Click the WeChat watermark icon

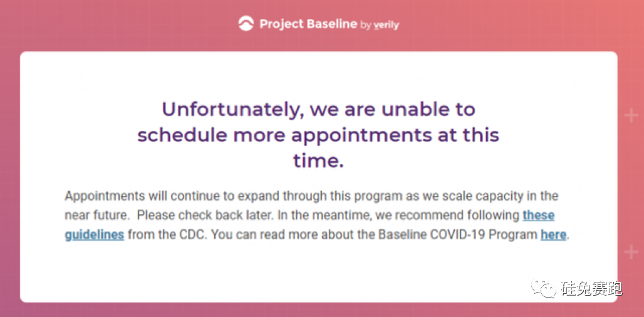pos(543,289)
